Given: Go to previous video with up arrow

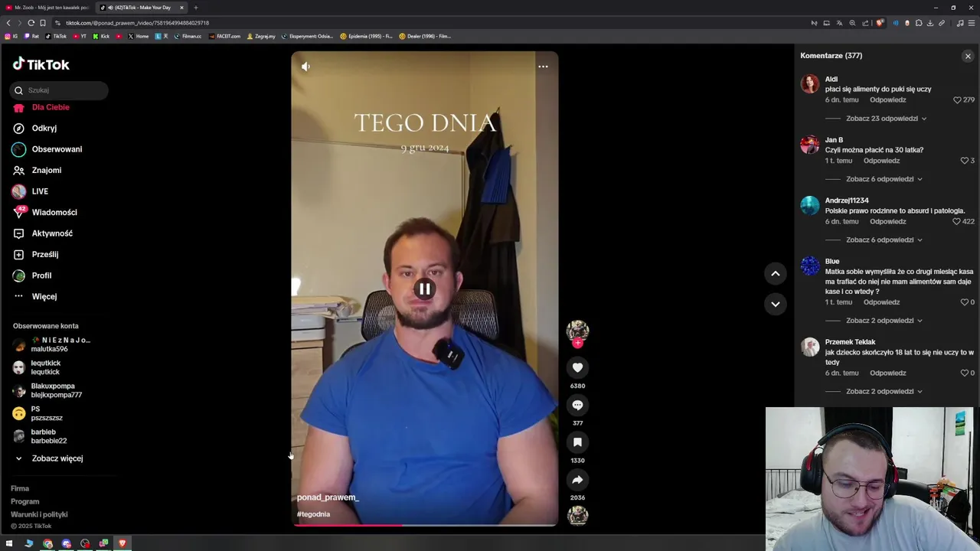Looking at the screenshot, I should tap(775, 273).
